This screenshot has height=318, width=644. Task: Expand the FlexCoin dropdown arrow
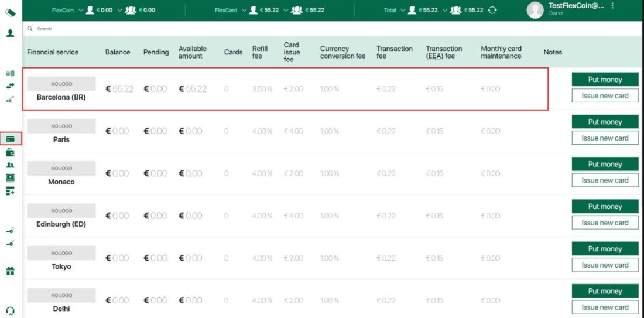tap(80, 10)
